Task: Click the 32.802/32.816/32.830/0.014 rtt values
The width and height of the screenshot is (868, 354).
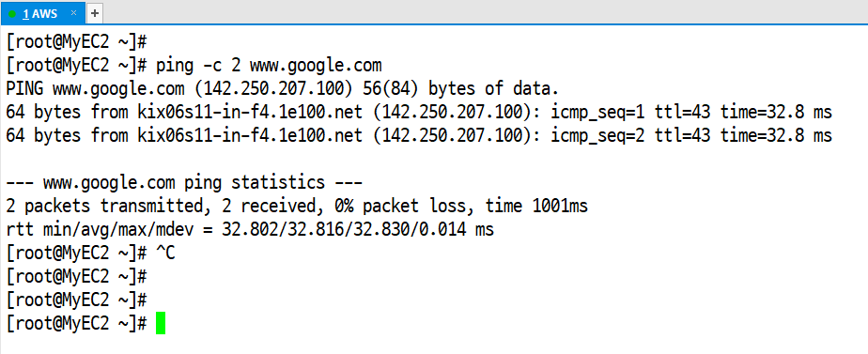Action: (x=344, y=229)
